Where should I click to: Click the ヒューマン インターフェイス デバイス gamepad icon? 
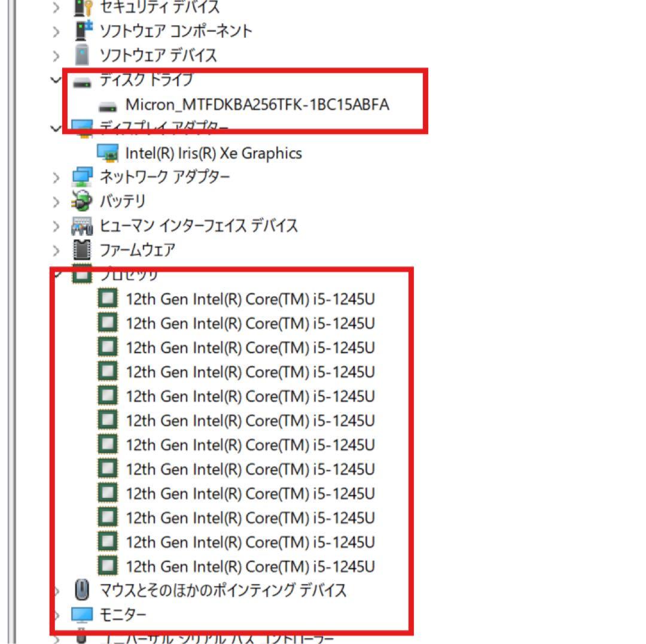[x=82, y=226]
